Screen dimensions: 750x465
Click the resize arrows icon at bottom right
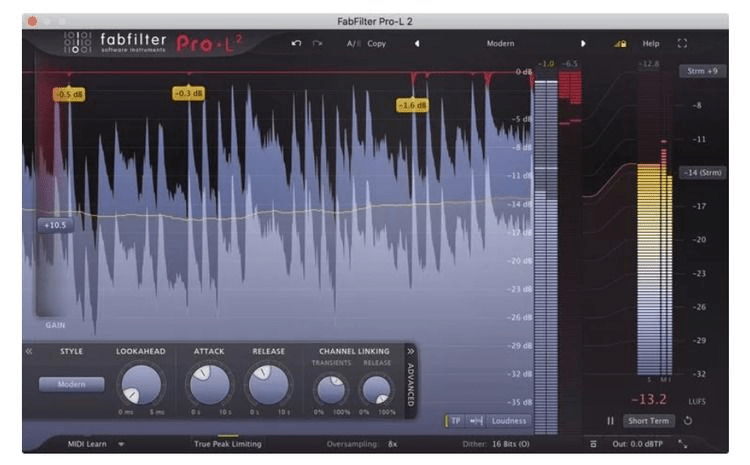click(x=683, y=444)
